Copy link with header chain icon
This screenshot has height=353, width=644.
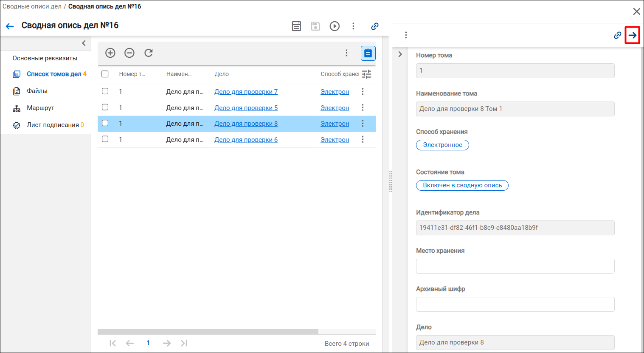point(374,26)
